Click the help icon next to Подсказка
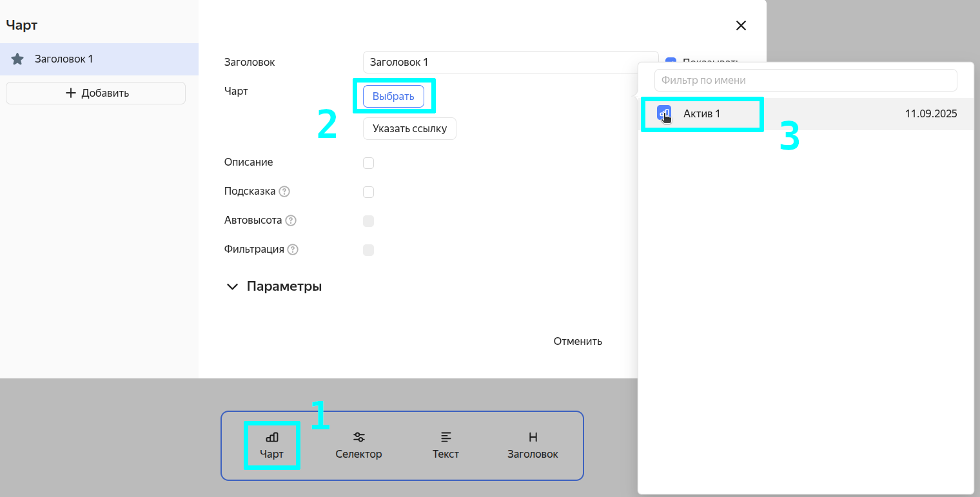Viewport: 980px width, 497px height. [284, 191]
